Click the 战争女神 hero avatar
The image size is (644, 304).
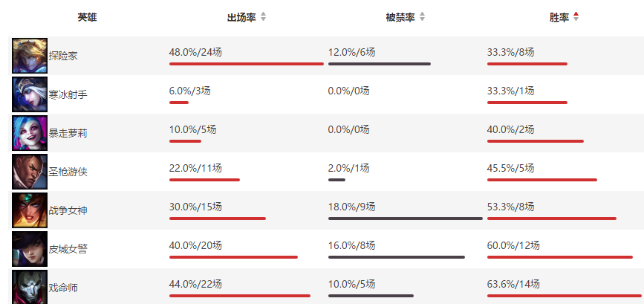30,210
